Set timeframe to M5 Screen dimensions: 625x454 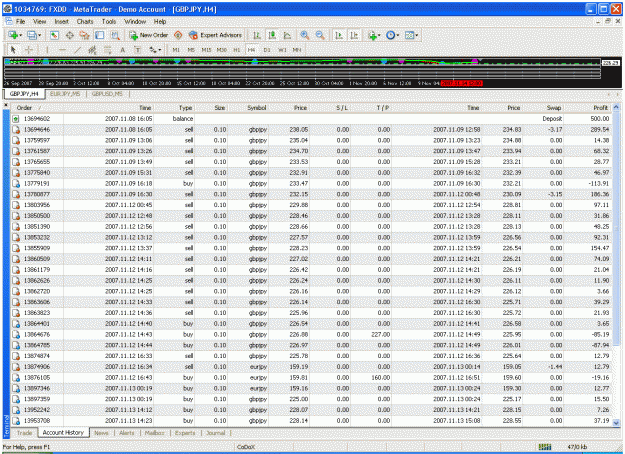coord(191,50)
